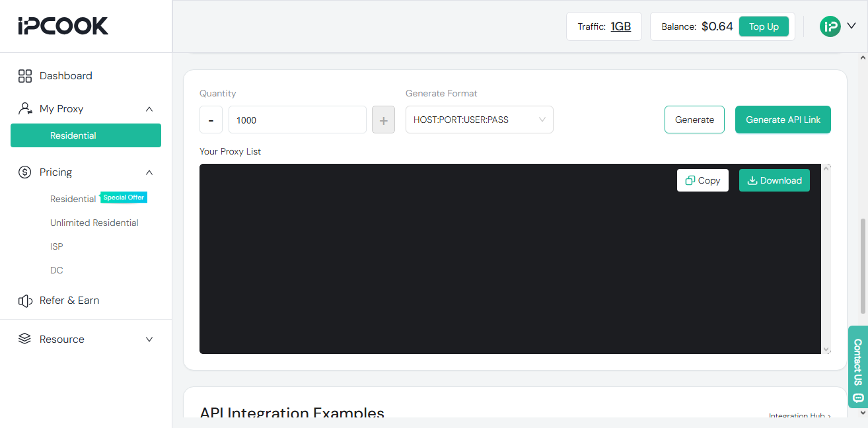The image size is (868, 428).
Task: Click the 1GB traffic link
Action: coord(621,26)
